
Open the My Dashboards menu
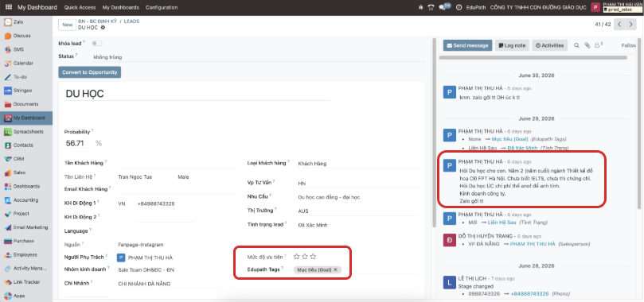(x=121, y=7)
